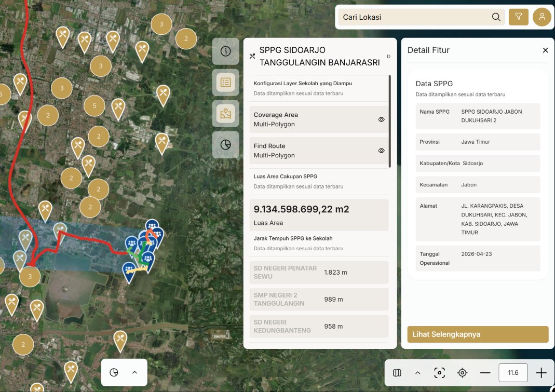This screenshot has width=555, height=392.
Task: Click the Luas Area value 9.134.598.699,22 m2
Action: coord(301,209)
